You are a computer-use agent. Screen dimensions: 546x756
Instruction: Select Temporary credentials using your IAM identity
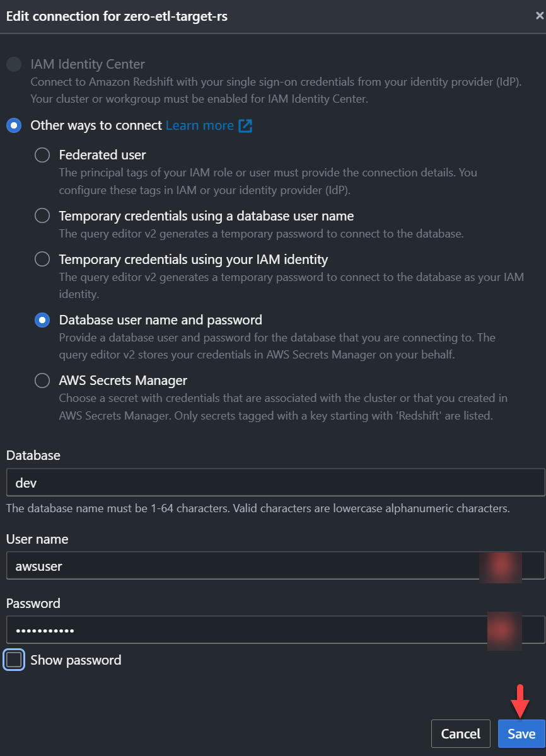click(x=42, y=259)
